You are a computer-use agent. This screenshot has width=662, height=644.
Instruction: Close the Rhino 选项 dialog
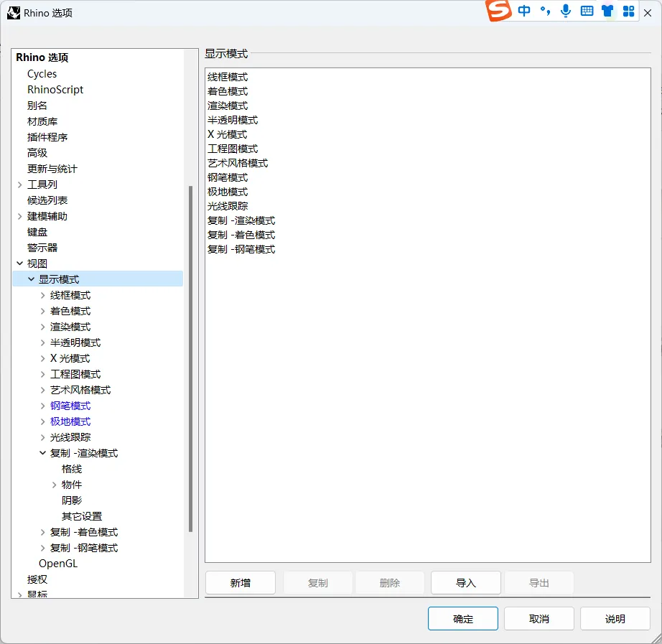pos(648,13)
